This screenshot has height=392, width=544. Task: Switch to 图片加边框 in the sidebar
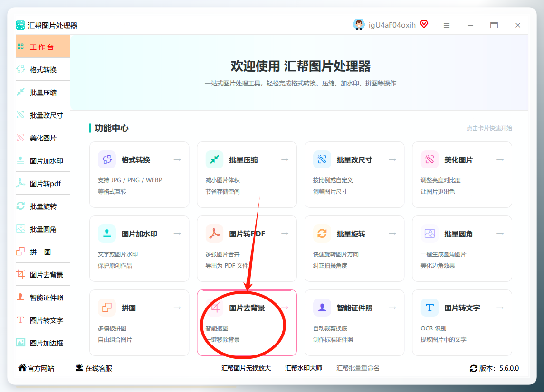[43, 343]
